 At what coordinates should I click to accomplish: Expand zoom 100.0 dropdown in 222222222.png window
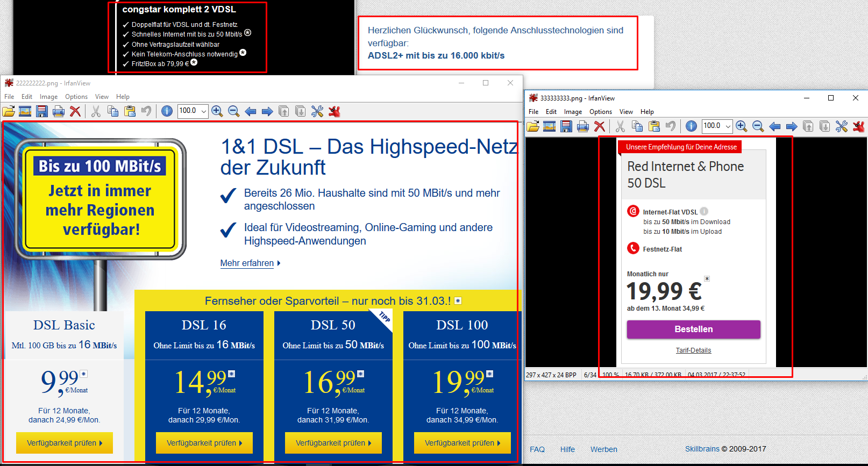[204, 111]
